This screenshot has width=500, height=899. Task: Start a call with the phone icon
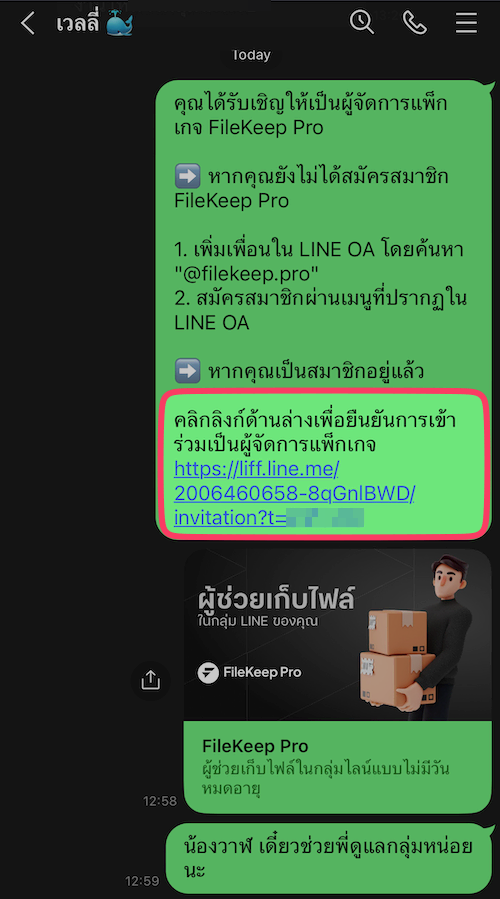click(415, 23)
